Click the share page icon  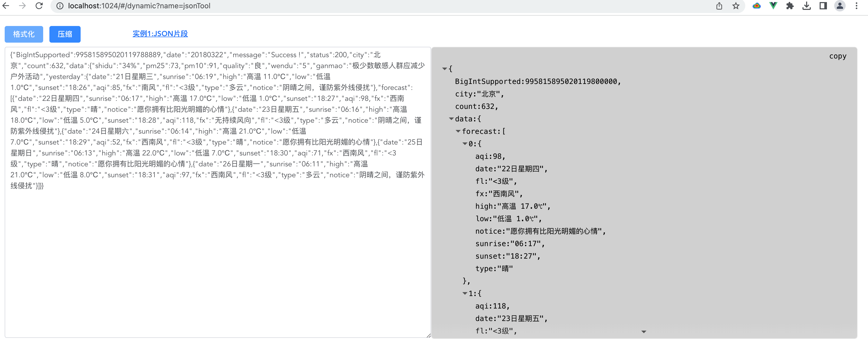pos(719,6)
